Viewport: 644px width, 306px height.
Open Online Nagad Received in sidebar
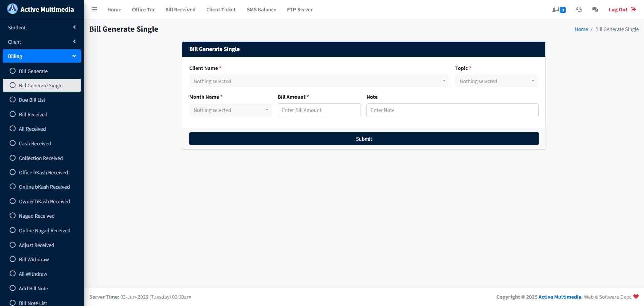coord(42,230)
